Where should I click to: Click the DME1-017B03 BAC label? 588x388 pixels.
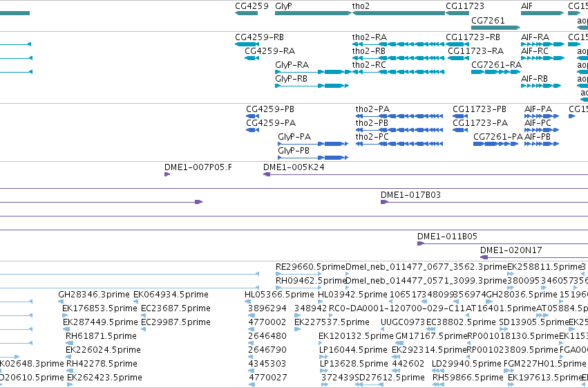[410, 195]
